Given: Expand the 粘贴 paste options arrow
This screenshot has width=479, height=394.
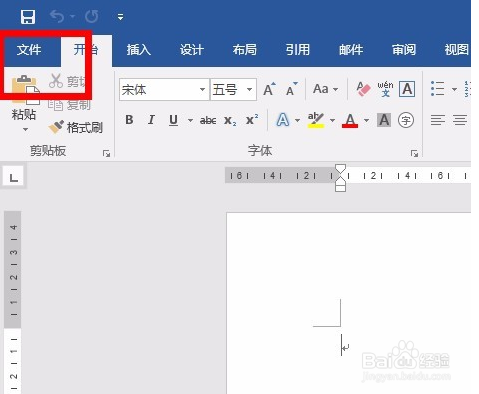Looking at the screenshot, I should [25, 129].
